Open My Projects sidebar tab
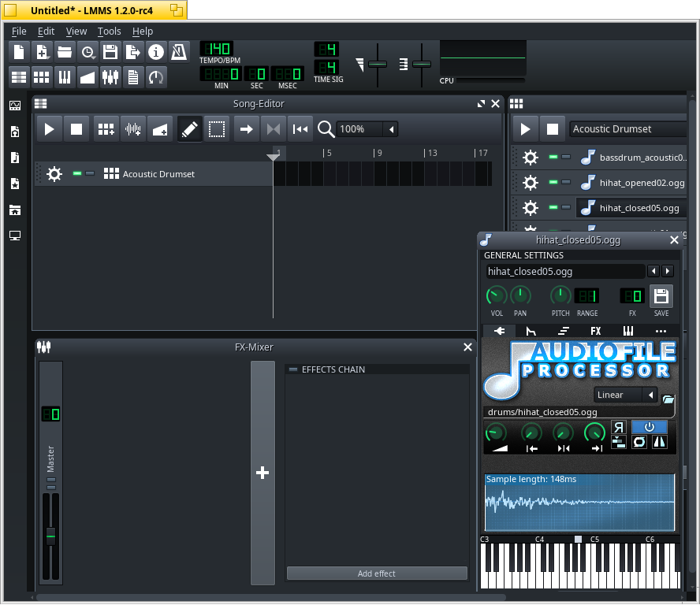The width and height of the screenshot is (700, 605). tap(15, 132)
